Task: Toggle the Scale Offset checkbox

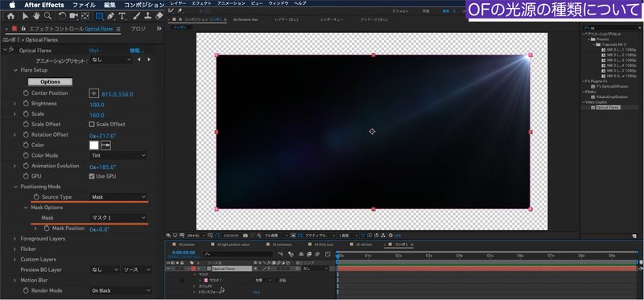Action: point(92,125)
